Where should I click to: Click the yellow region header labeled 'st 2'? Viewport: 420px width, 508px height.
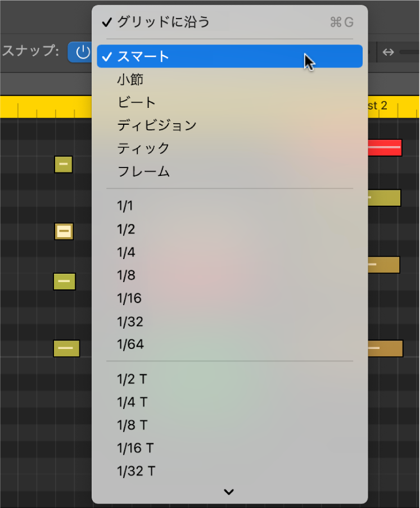(394, 106)
